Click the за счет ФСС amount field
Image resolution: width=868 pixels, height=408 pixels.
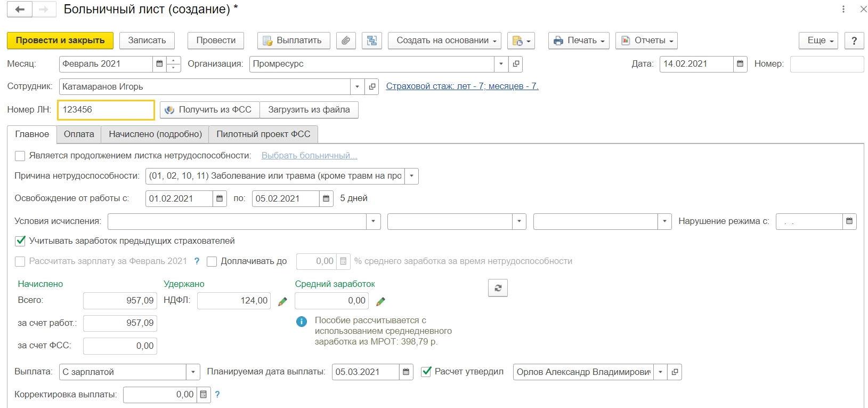[120, 346]
